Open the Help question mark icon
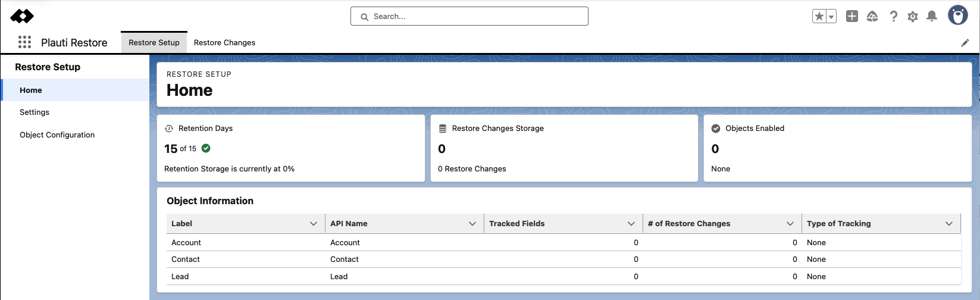 click(893, 17)
